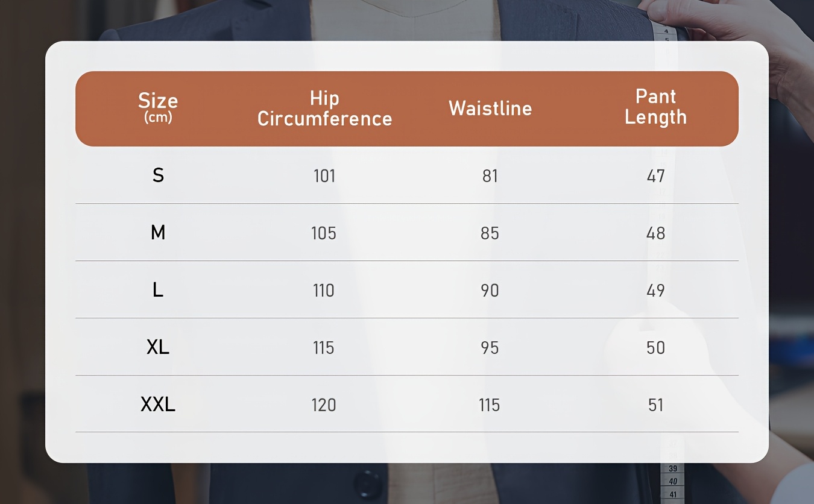The width and height of the screenshot is (814, 504).
Task: Click hip value 101 for size S
Action: point(324,176)
